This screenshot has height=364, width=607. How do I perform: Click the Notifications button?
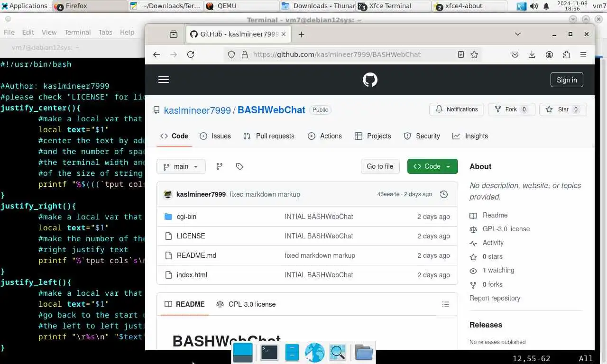coord(457,109)
